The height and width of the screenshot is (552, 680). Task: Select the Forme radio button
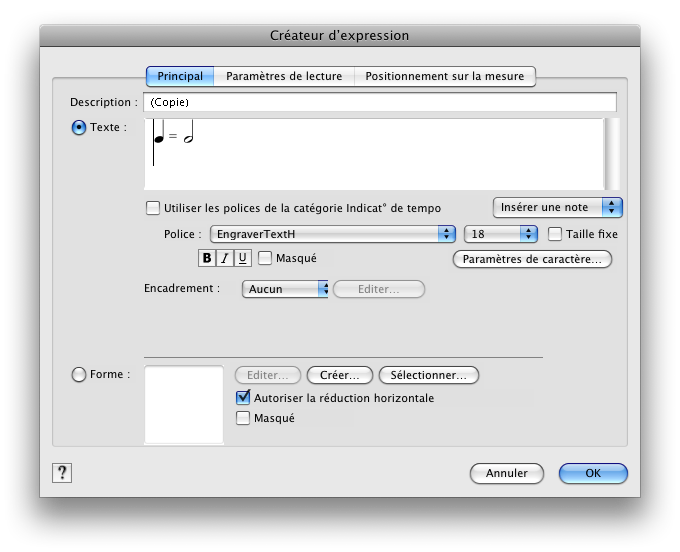pyautogui.click(x=79, y=375)
